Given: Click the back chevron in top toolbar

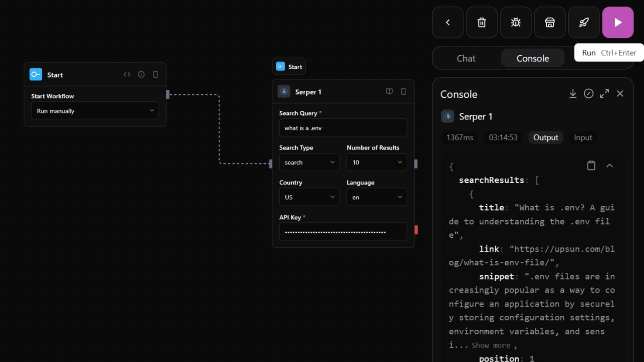Looking at the screenshot, I should pos(447,22).
